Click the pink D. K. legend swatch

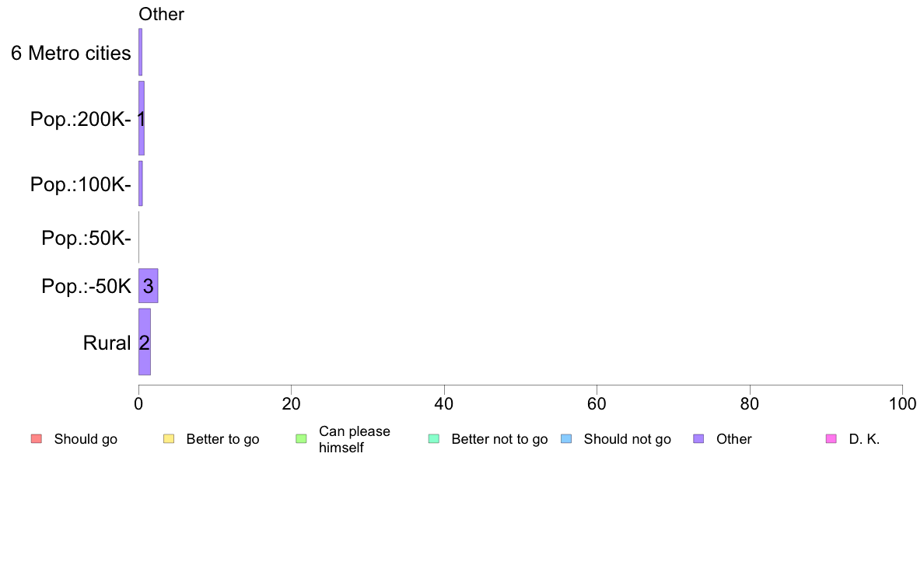click(x=831, y=439)
